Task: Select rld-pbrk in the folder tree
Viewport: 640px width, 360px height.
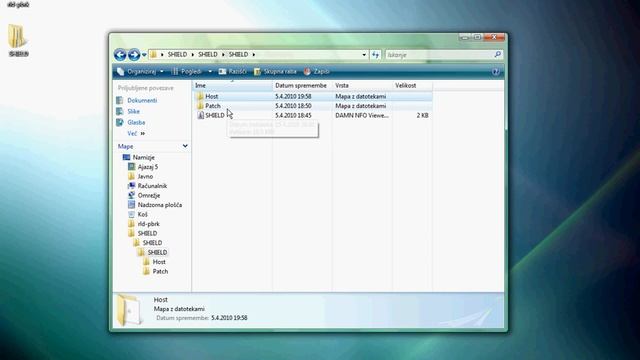Action: [x=149, y=224]
